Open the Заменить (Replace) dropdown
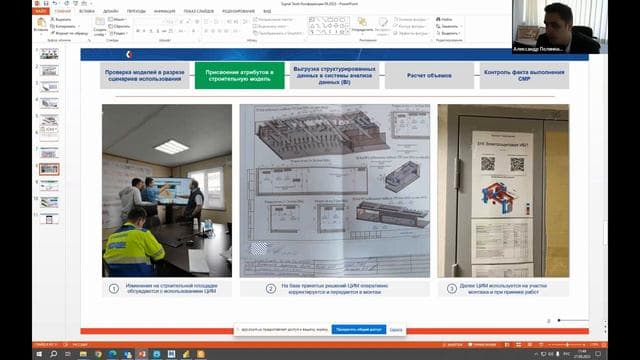Image resolution: width=640 pixels, height=360 pixels. 449,26
